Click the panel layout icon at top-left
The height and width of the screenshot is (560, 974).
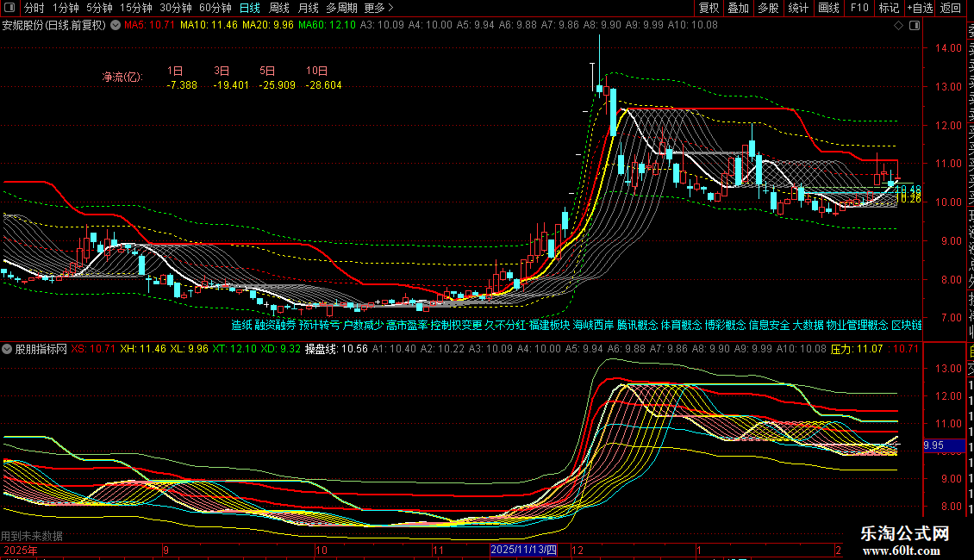(x=9, y=8)
